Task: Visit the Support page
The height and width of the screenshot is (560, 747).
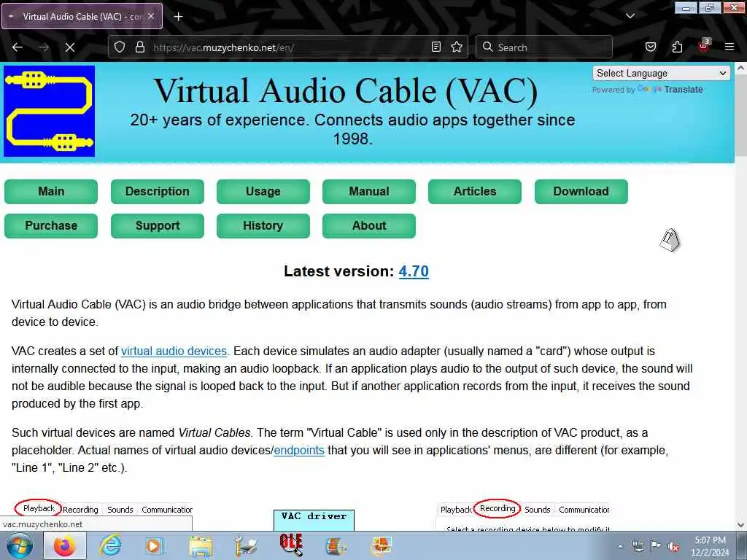Action: click(x=158, y=226)
